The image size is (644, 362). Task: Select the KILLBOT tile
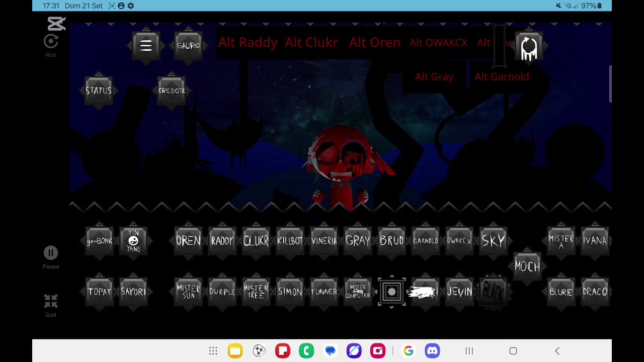290,241
